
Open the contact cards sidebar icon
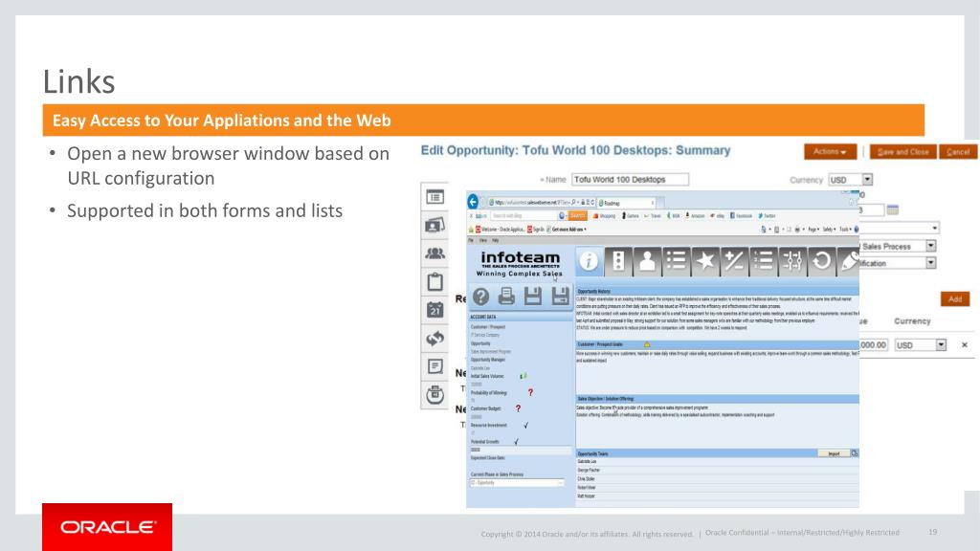(x=435, y=225)
